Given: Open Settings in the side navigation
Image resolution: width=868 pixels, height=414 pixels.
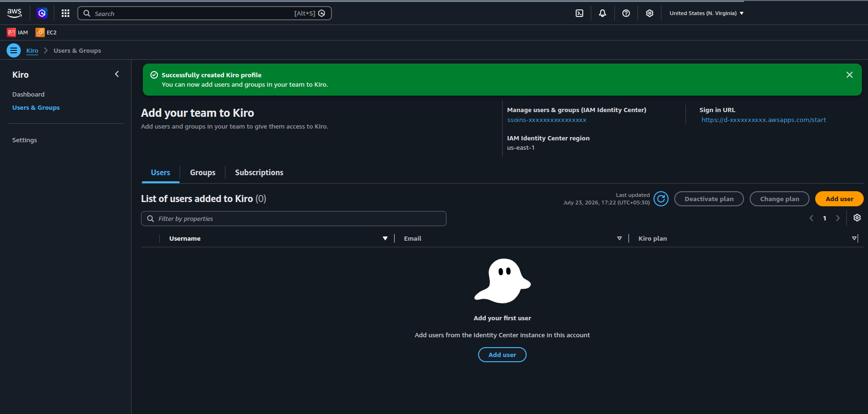Looking at the screenshot, I should tap(25, 140).
